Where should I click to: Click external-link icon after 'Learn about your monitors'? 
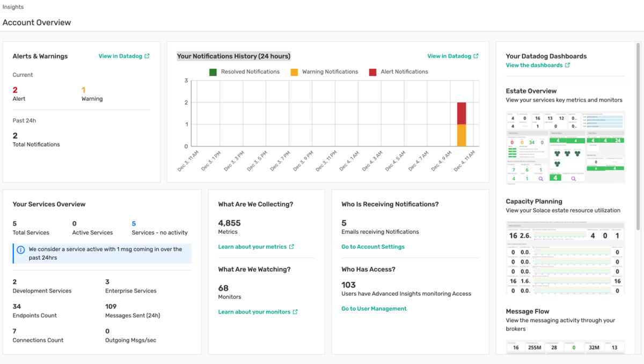(295, 312)
